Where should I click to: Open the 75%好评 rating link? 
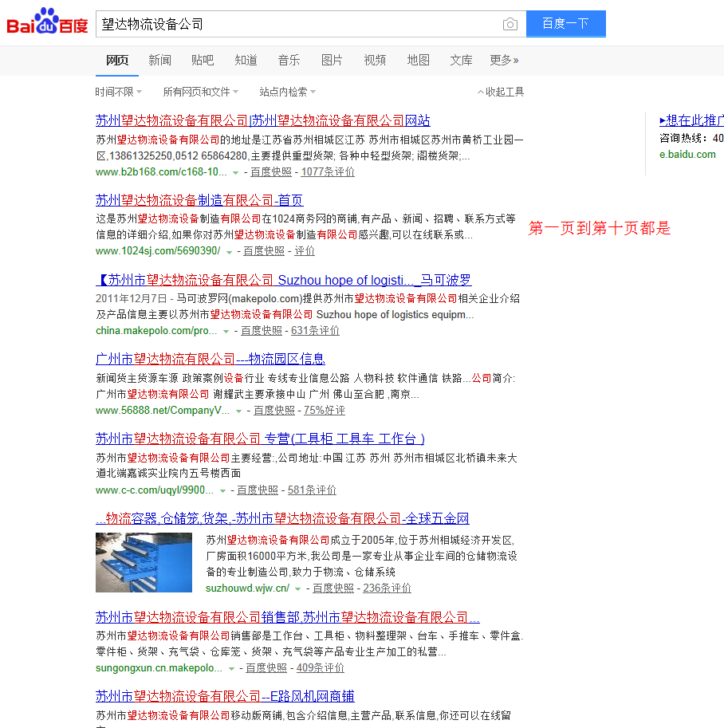pyautogui.click(x=325, y=411)
